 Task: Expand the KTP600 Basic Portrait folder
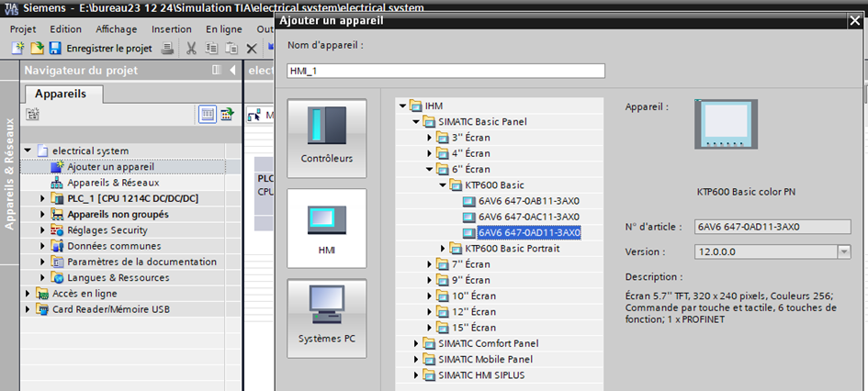pos(444,249)
